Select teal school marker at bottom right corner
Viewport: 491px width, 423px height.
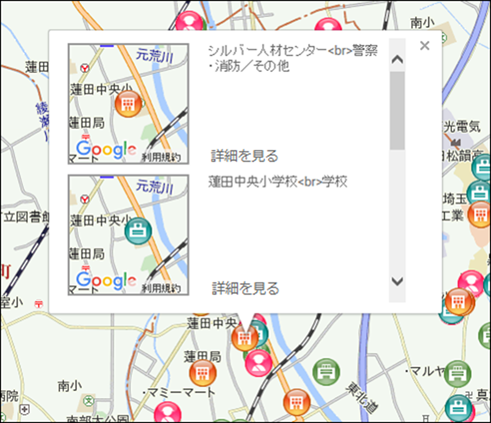point(459,408)
